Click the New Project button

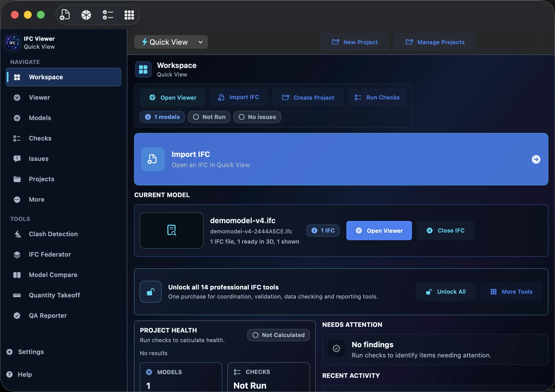[x=355, y=42]
